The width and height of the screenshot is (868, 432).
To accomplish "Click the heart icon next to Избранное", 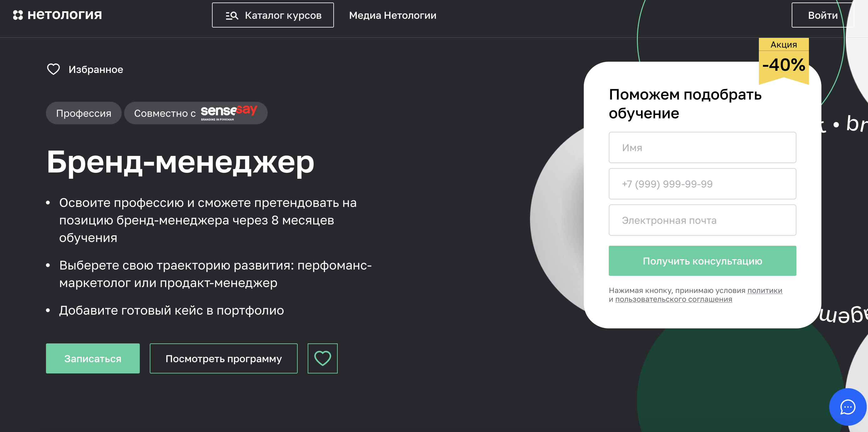I will tap(53, 69).
